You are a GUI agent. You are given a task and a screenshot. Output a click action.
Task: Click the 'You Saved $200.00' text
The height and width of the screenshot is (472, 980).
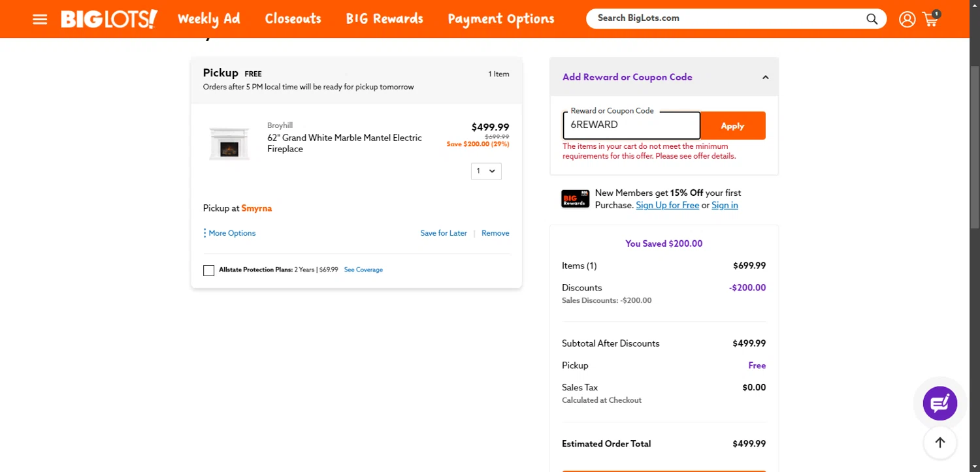664,244
